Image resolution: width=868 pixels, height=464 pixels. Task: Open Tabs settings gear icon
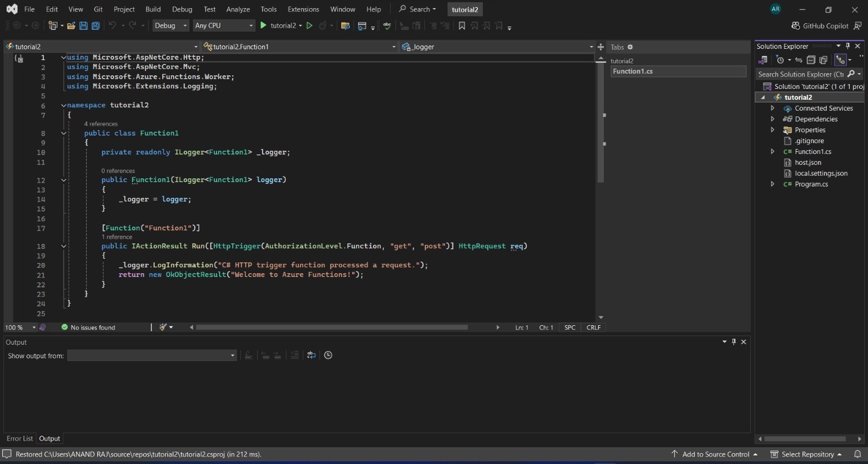630,47
